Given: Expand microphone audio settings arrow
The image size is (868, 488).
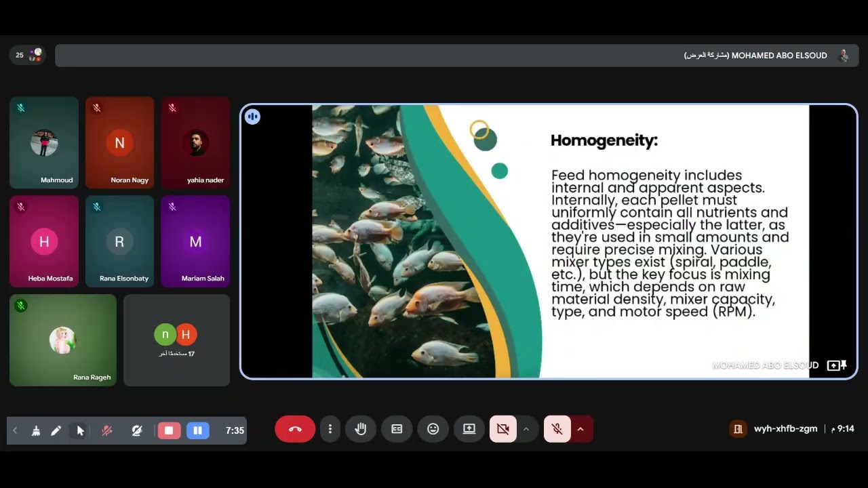Looking at the screenshot, I should (580, 429).
